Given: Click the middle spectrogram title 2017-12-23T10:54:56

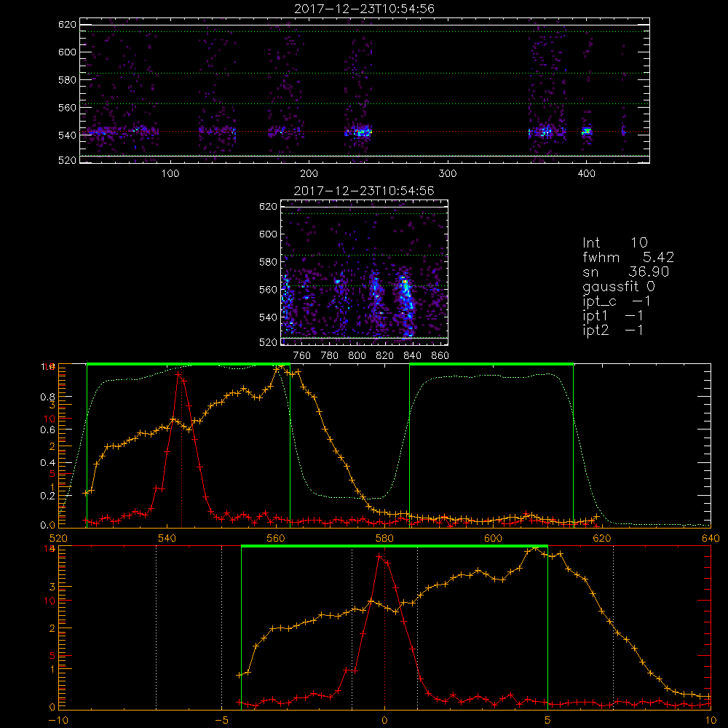Looking at the screenshot, I should (x=365, y=191).
